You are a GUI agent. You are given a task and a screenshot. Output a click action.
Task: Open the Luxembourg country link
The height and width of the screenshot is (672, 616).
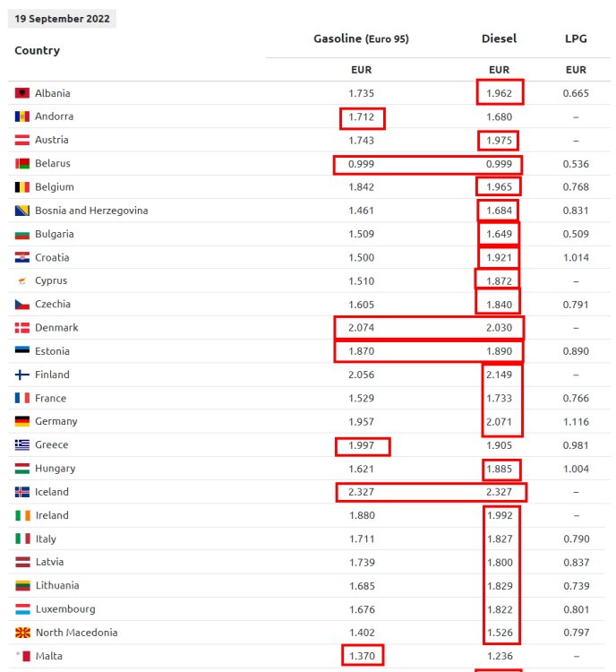point(64,609)
